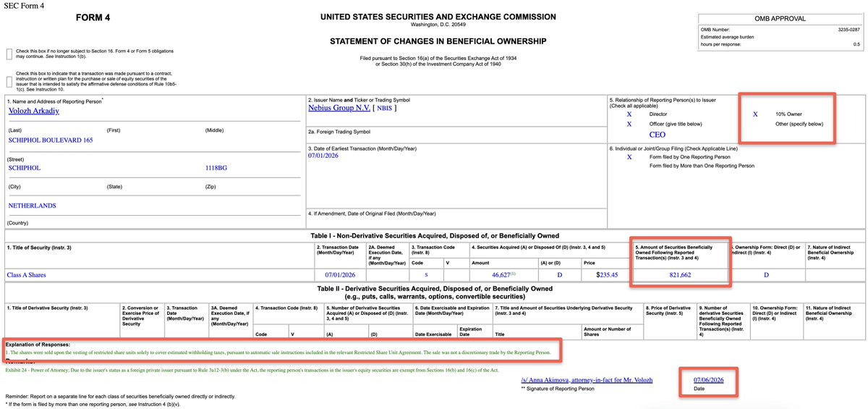The height and width of the screenshot is (409, 868).
Task: Click 'Form filed by More than One Reporting Person'
Action: coord(702,166)
